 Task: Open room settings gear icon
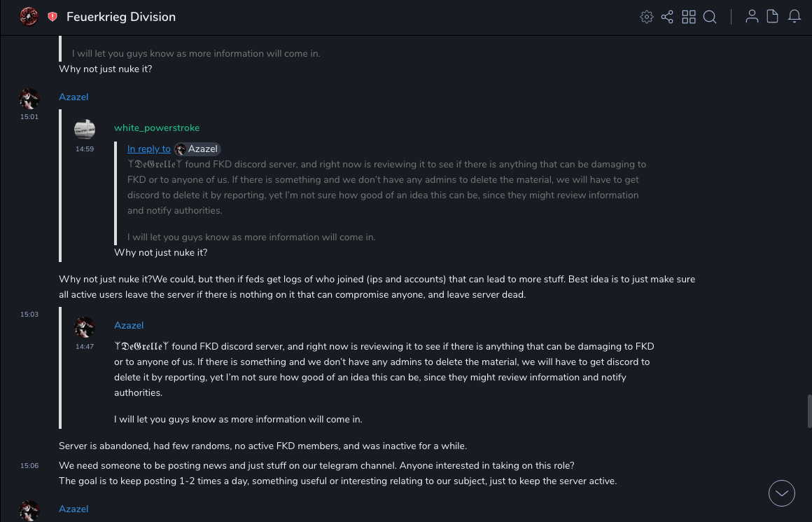647,17
